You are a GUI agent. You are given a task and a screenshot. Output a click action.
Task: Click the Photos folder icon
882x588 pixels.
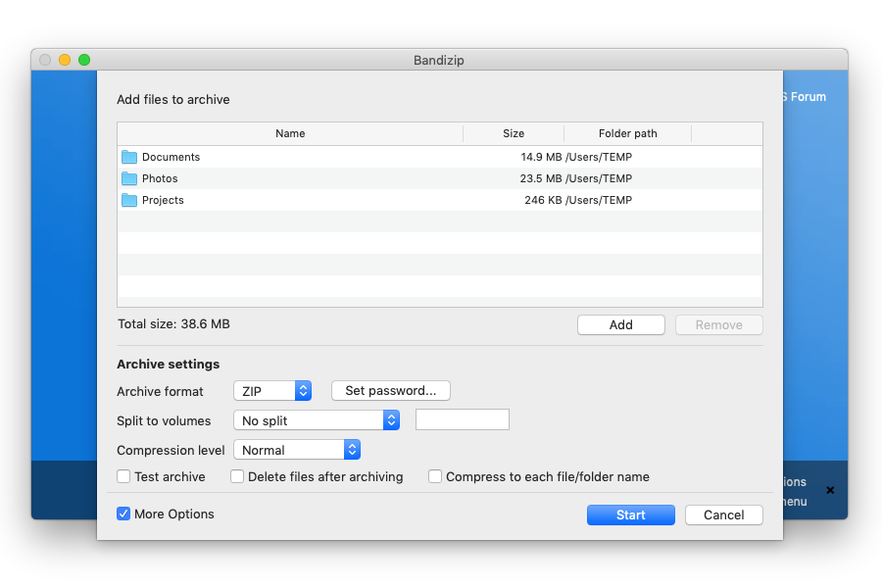tap(129, 178)
